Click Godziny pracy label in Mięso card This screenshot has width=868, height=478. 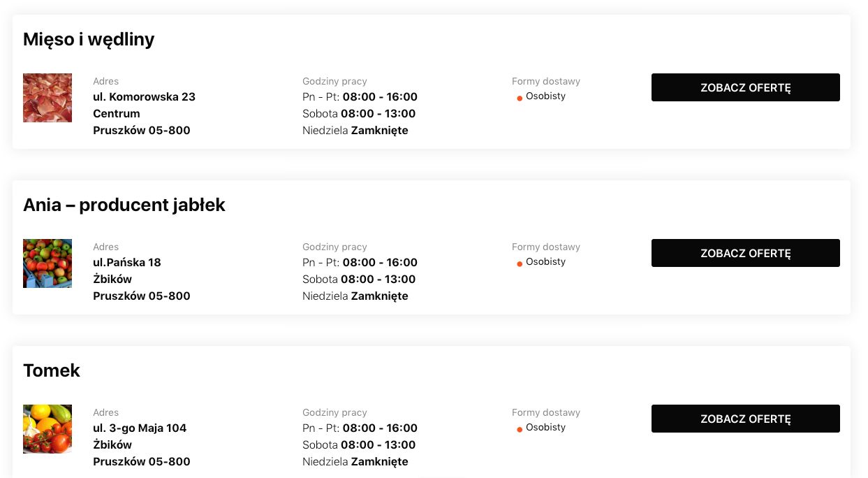[334, 81]
